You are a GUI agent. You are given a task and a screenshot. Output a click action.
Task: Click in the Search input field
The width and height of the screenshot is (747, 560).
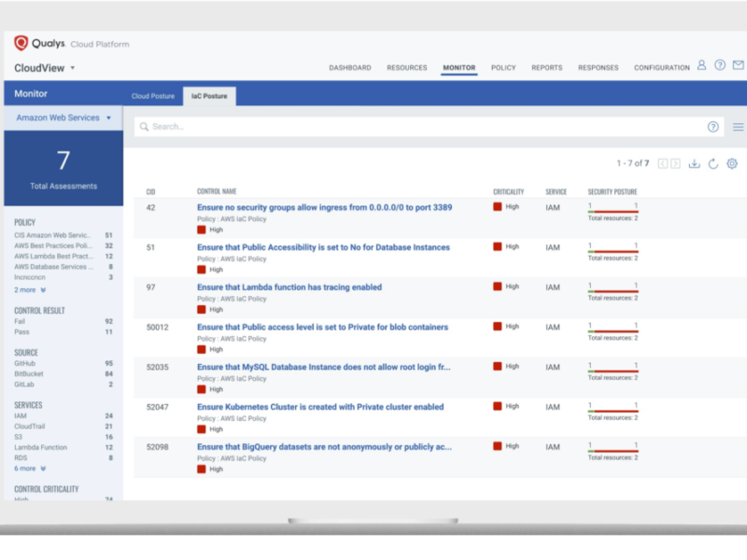tap(429, 127)
